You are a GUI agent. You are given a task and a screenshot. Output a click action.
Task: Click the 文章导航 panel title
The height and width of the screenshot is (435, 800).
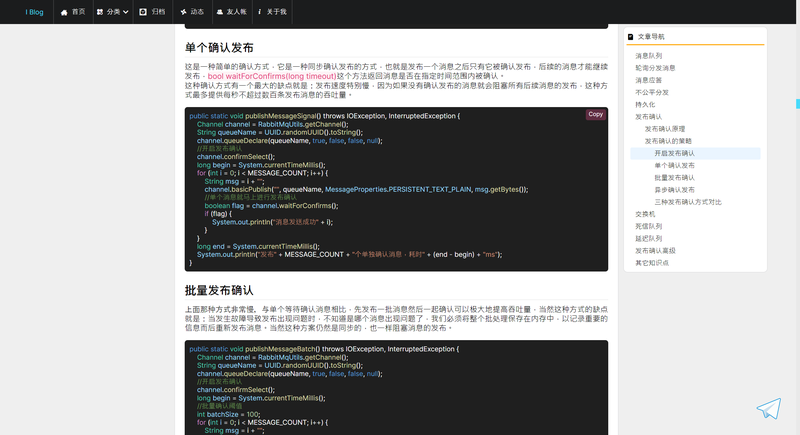click(x=651, y=37)
